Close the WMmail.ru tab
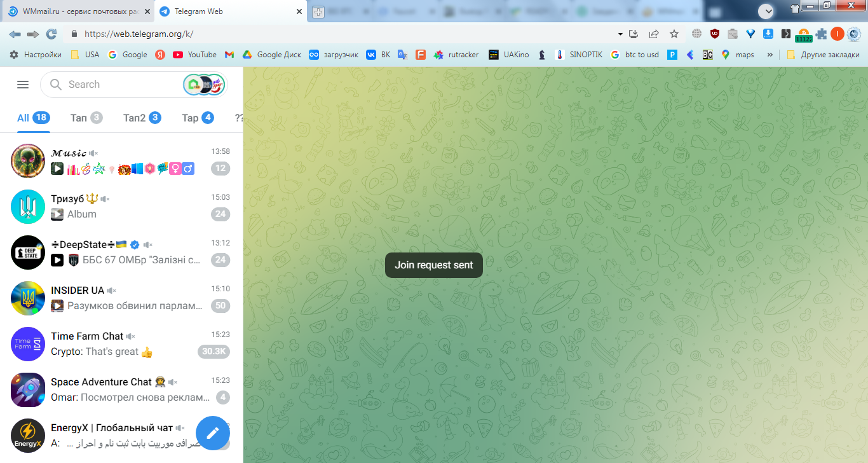 pyautogui.click(x=147, y=11)
